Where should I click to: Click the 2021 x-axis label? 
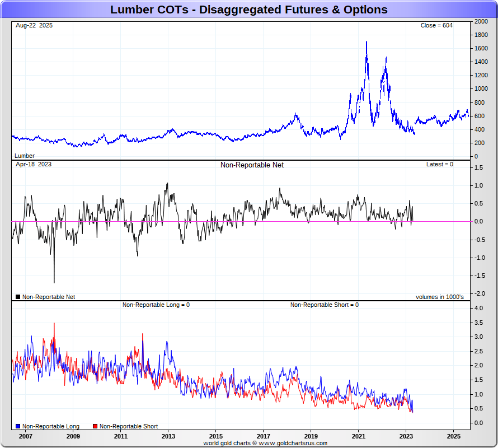[359, 436]
